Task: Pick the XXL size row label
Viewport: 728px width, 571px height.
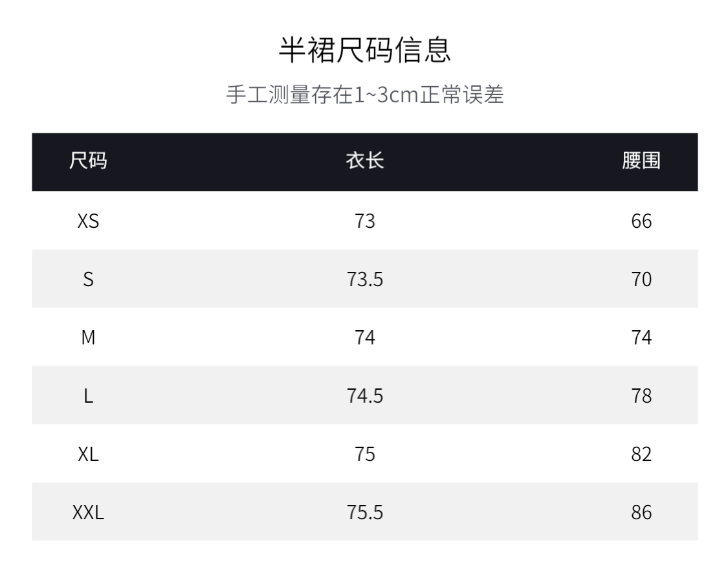Action: (88, 513)
